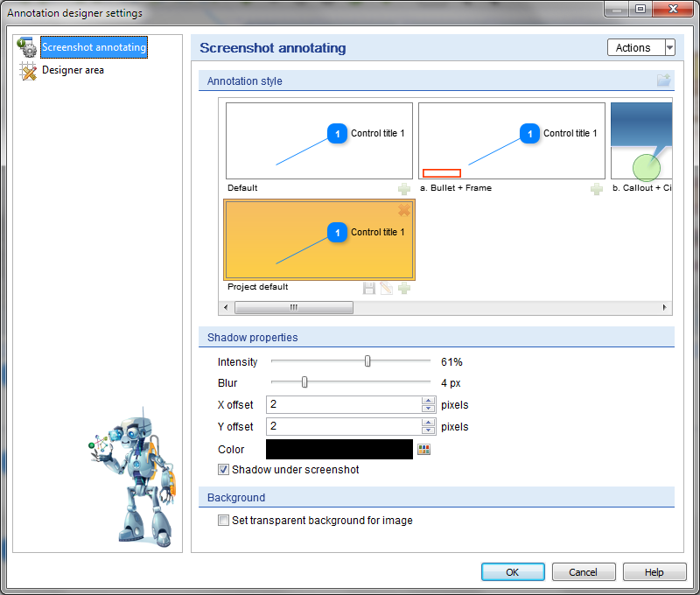Open the Designer area settings page

coord(73,70)
